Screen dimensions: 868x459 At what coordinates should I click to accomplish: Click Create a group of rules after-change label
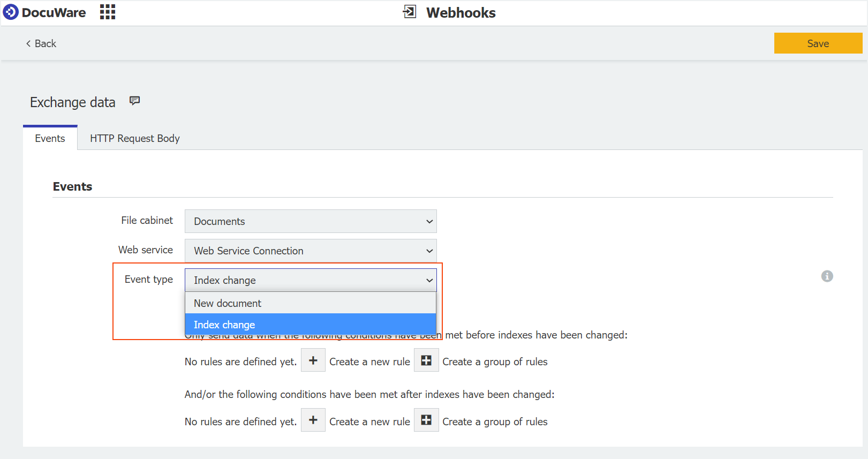[495, 422]
